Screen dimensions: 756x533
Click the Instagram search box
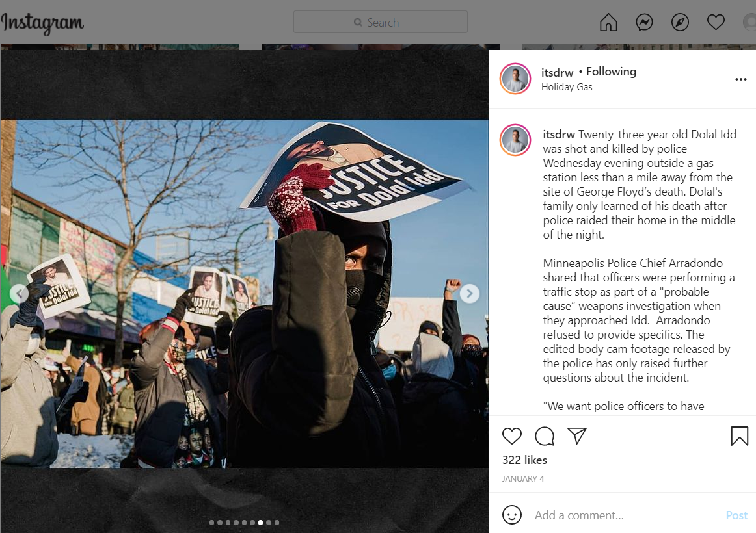(x=381, y=22)
